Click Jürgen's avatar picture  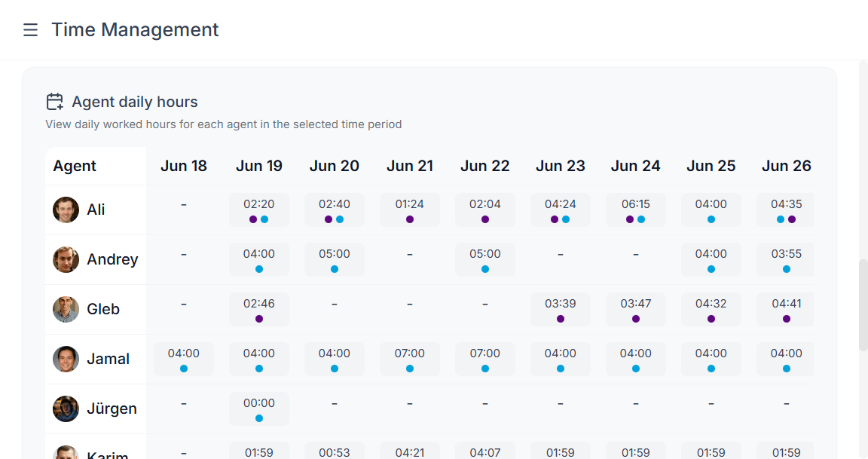point(66,409)
